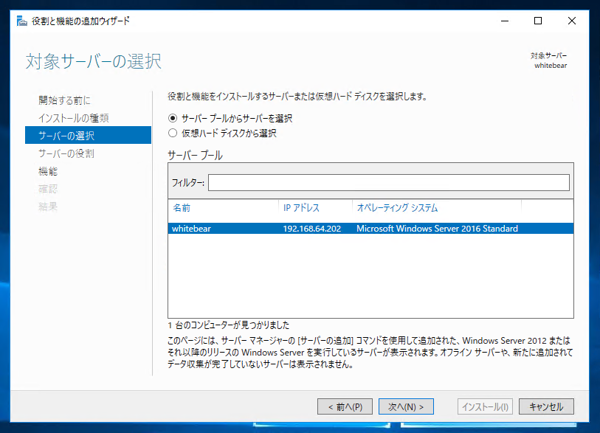Click the インストール(I) button

pyautogui.click(x=485, y=406)
